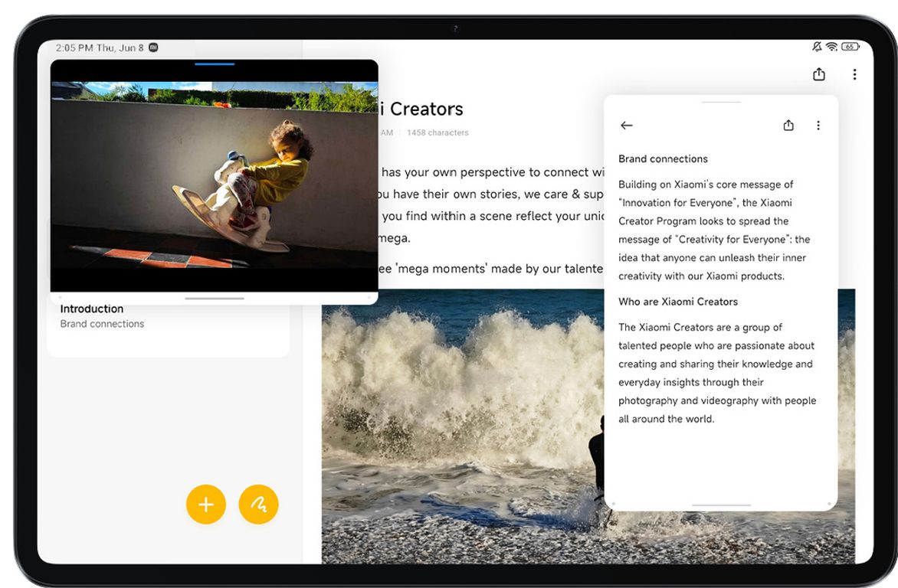Tap the small Mi icon beside the date
898x588 pixels.
[153, 47]
